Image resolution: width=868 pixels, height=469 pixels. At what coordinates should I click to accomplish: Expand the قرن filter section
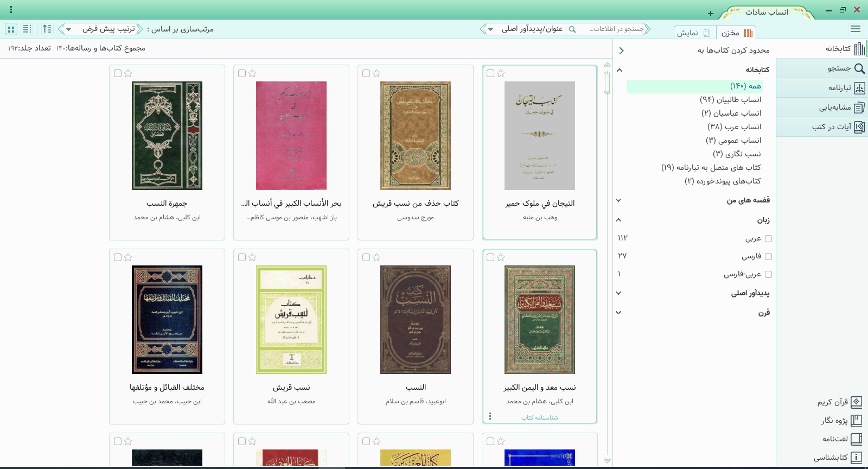click(618, 313)
